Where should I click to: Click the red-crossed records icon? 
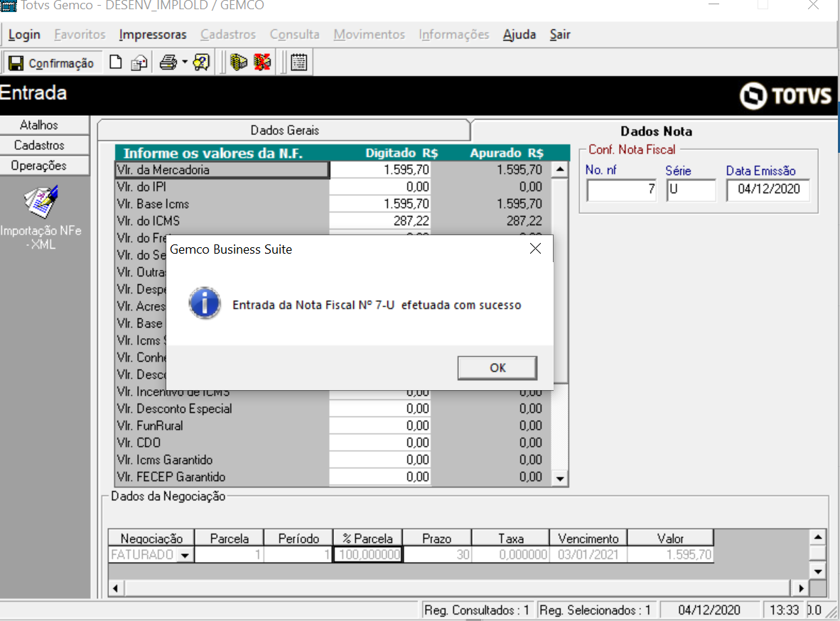pos(262,63)
